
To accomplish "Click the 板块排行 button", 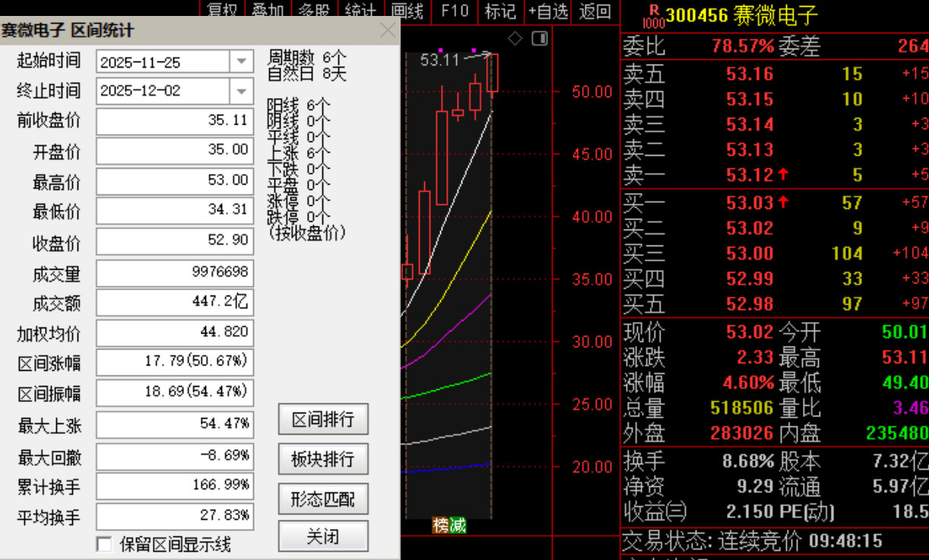I will (323, 459).
